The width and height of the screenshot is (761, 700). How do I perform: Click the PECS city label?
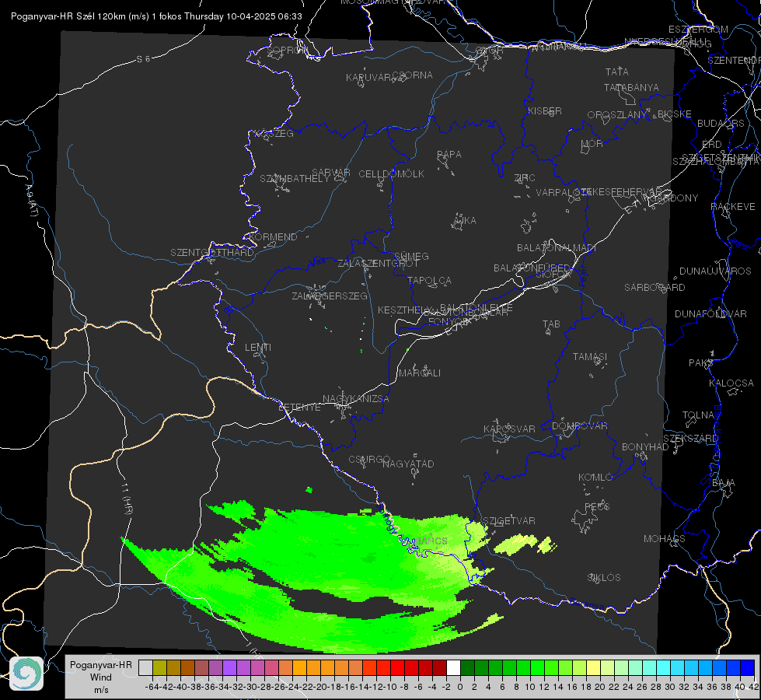[x=597, y=506]
